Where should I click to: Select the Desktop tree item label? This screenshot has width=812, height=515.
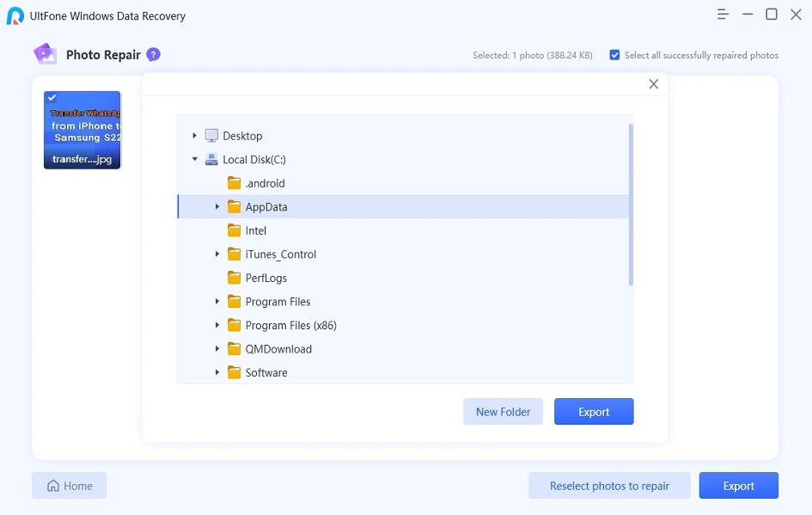(x=242, y=136)
